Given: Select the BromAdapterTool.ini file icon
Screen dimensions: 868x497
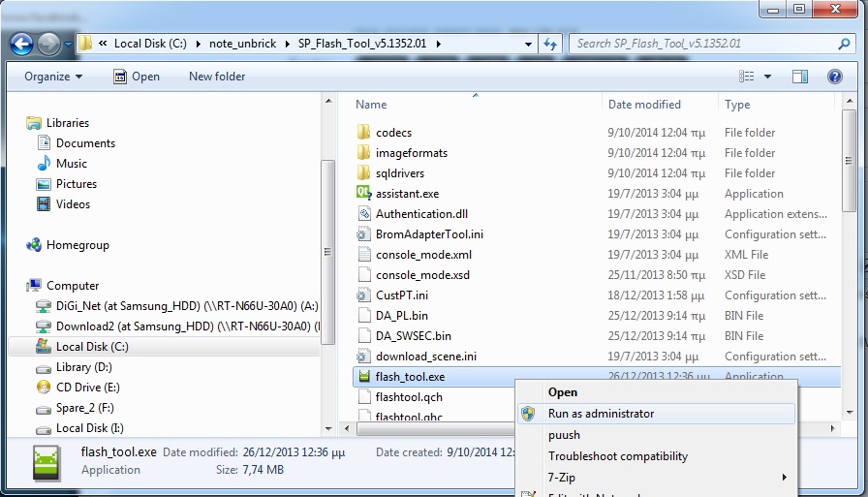Looking at the screenshot, I should click(x=363, y=234).
